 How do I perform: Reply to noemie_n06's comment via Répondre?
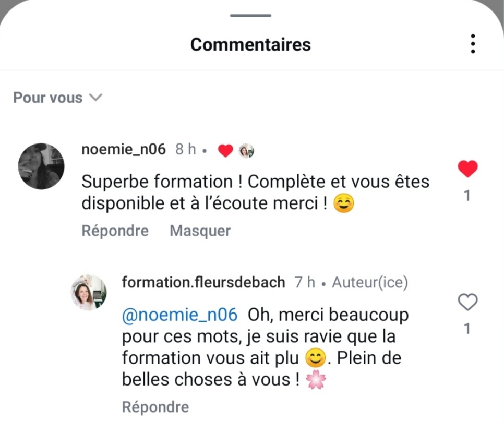115,231
